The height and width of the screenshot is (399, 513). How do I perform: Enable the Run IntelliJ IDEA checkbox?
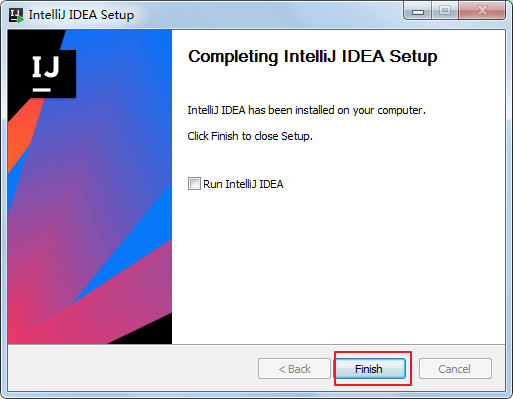[x=194, y=184]
